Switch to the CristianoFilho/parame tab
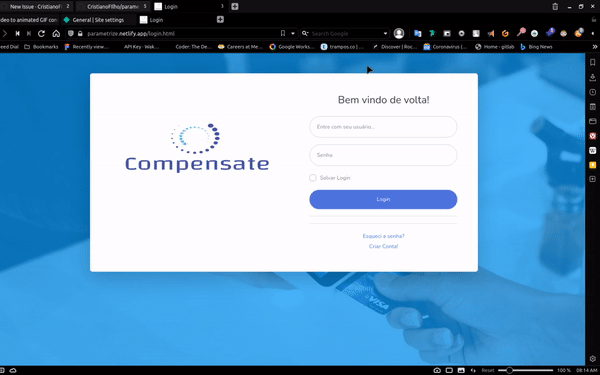 tap(112, 7)
